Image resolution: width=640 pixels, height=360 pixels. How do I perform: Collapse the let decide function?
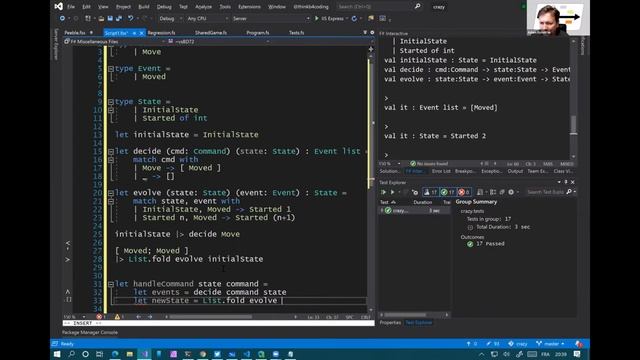click(x=111, y=151)
